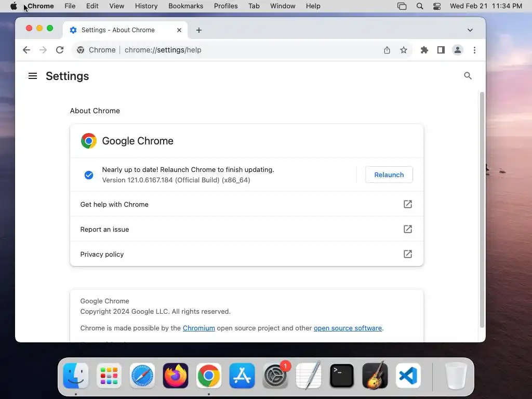532x399 pixels.
Task: Open the File menu
Action: click(x=70, y=6)
